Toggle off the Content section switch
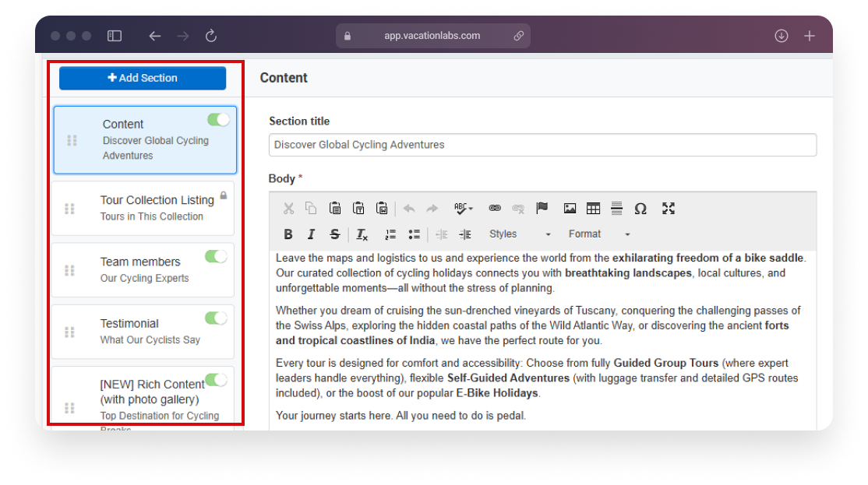868x485 pixels. coord(218,120)
